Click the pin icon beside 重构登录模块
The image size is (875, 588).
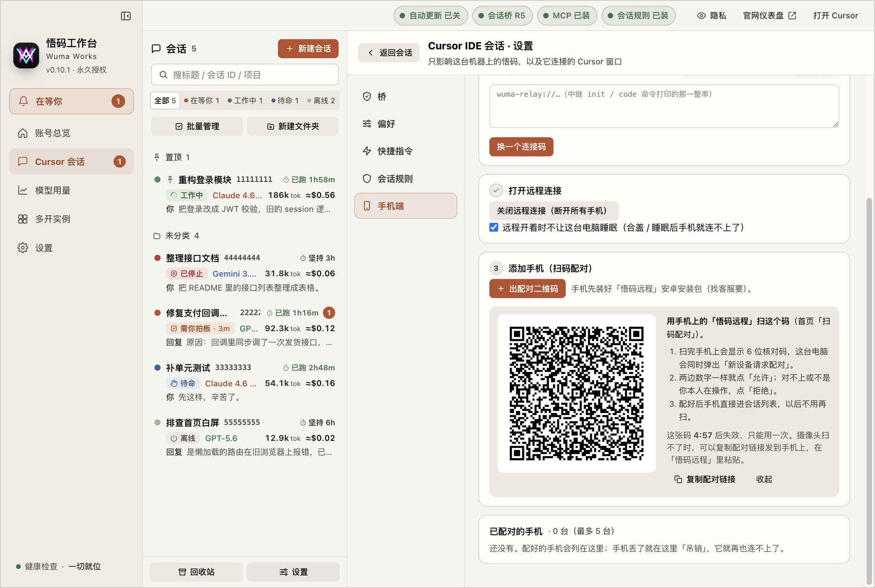170,180
